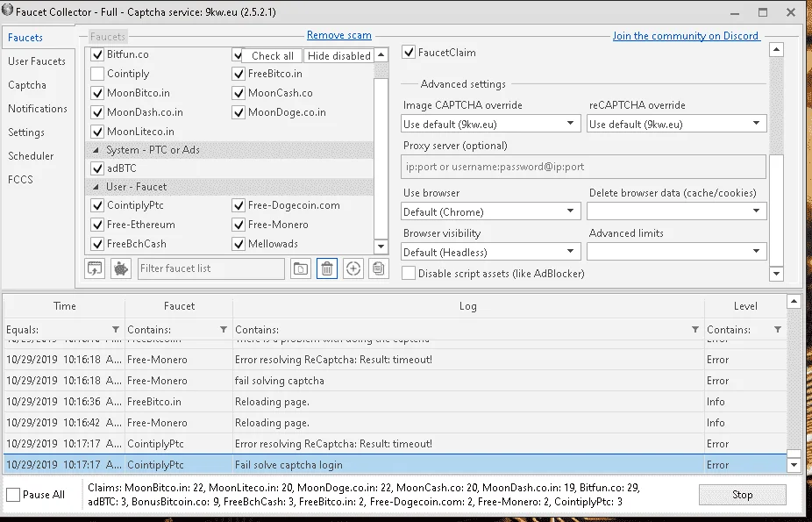Enable Disable script assets checkbox
Viewport: 812px width, 522px height.
409,274
